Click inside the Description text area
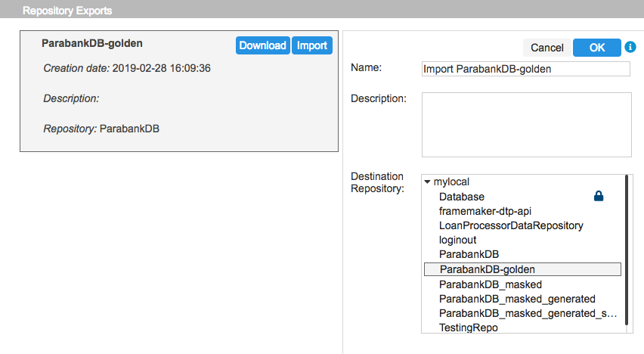The height and width of the screenshot is (354, 644). tap(527, 125)
